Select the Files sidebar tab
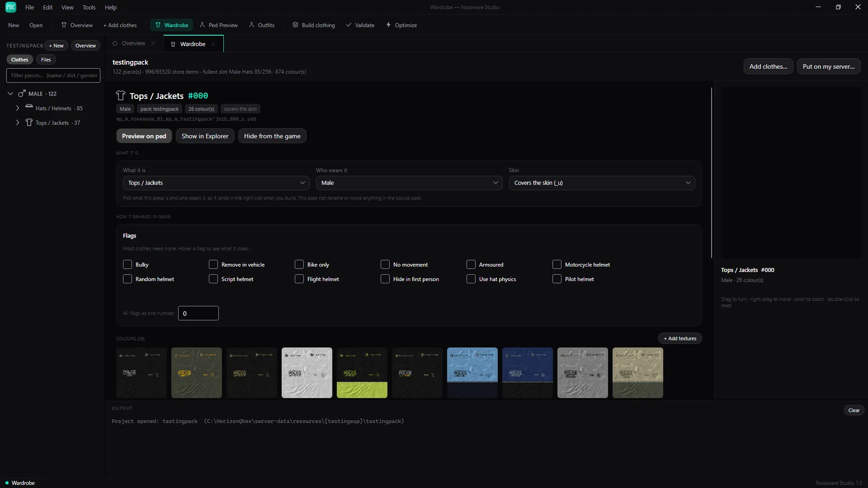This screenshot has width=868, height=488. [46, 59]
